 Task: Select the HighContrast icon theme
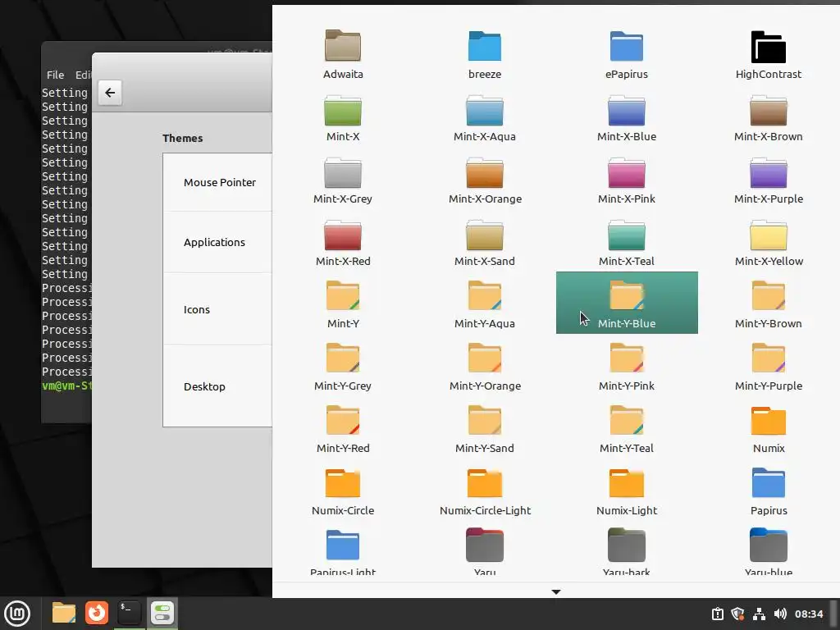[769, 53]
